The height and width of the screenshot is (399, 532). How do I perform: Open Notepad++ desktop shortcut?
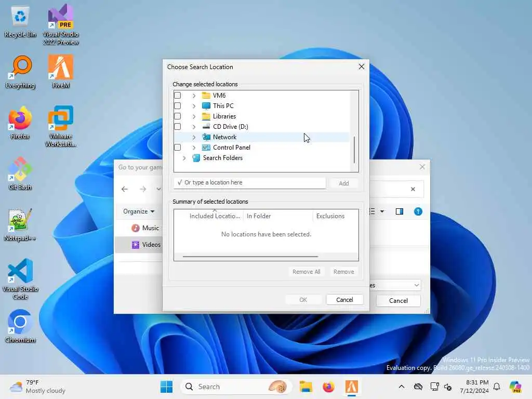point(20,224)
